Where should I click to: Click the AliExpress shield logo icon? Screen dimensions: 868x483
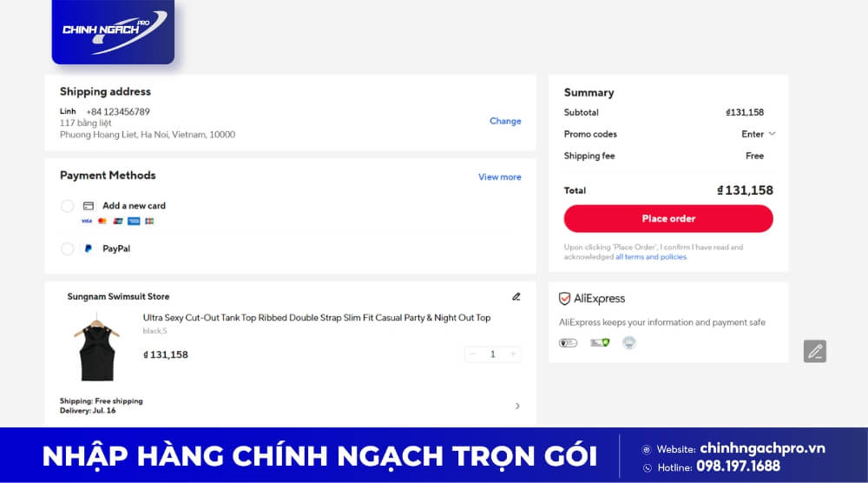[564, 299]
